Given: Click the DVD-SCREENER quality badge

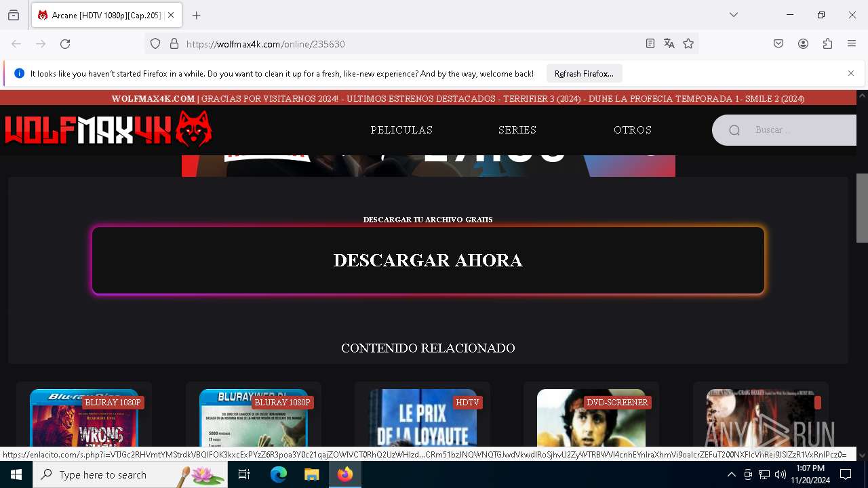Looking at the screenshot, I should (617, 403).
